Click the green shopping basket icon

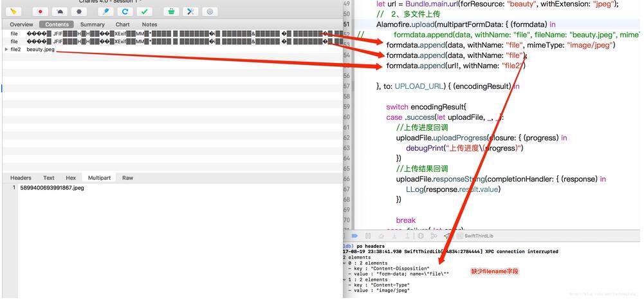point(171,11)
